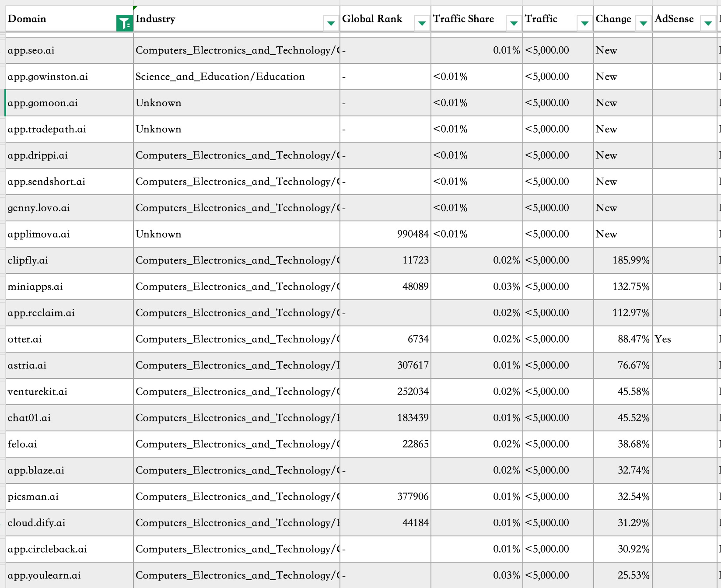Select the app.gowinston.ai domain cell
721x588 pixels.
tap(70, 77)
